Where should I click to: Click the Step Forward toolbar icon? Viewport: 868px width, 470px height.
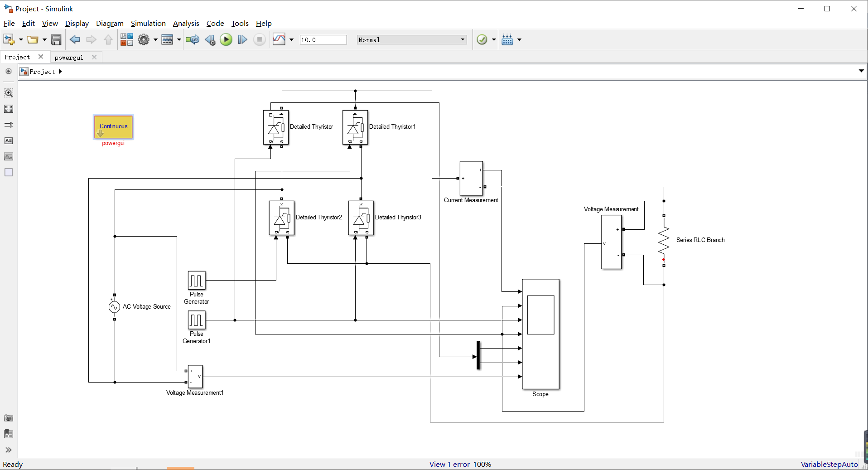coord(242,40)
